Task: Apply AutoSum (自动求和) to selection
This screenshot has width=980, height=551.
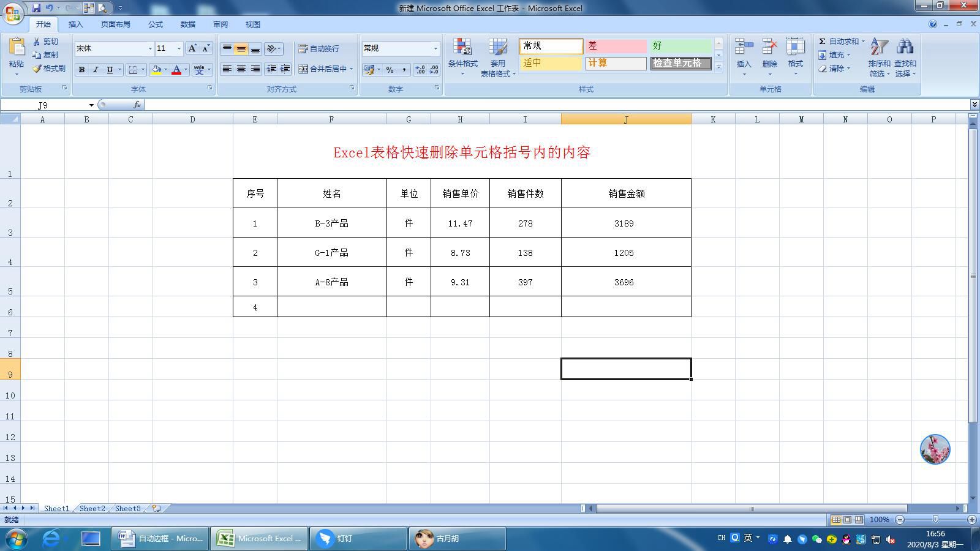Action: [840, 41]
